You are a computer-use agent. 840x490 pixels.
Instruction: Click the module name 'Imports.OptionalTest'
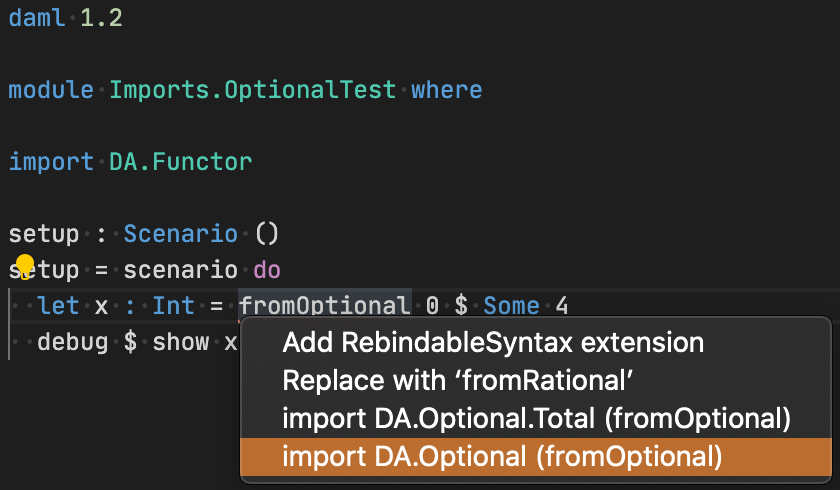click(253, 89)
